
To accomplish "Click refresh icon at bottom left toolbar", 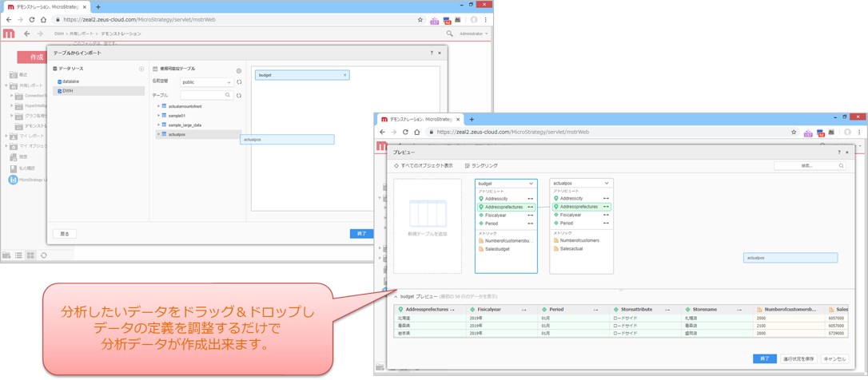I will [x=43, y=255].
